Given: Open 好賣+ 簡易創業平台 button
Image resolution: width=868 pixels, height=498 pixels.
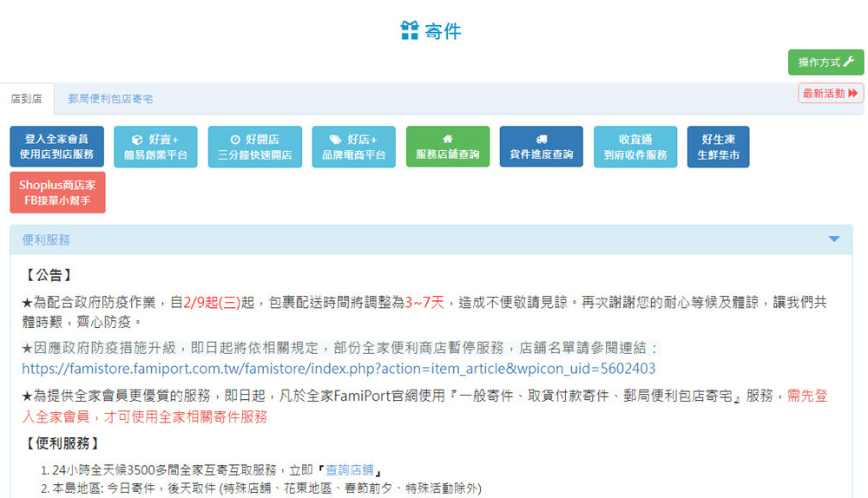Looking at the screenshot, I should coord(155,147).
